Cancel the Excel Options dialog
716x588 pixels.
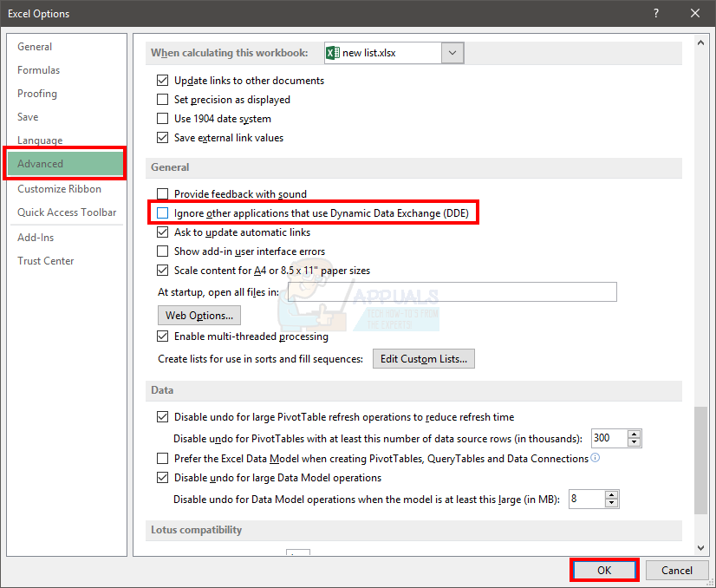click(677, 570)
